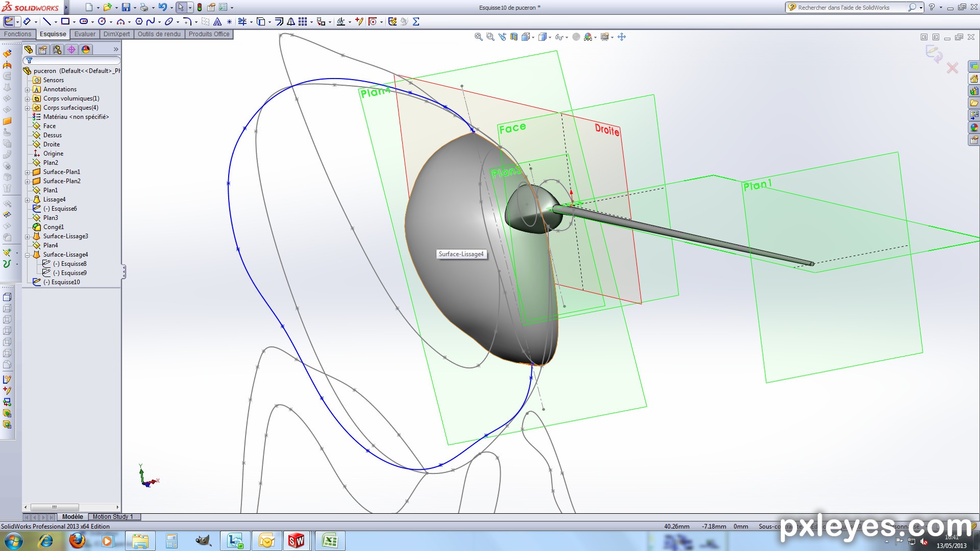Click the Section View icon
This screenshot has width=980, height=551.
click(514, 37)
